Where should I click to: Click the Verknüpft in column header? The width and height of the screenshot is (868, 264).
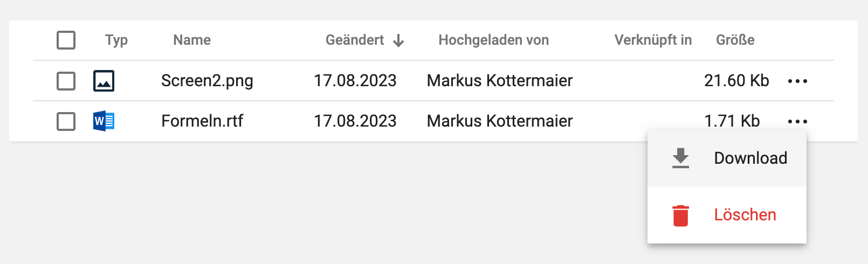pyautogui.click(x=653, y=40)
